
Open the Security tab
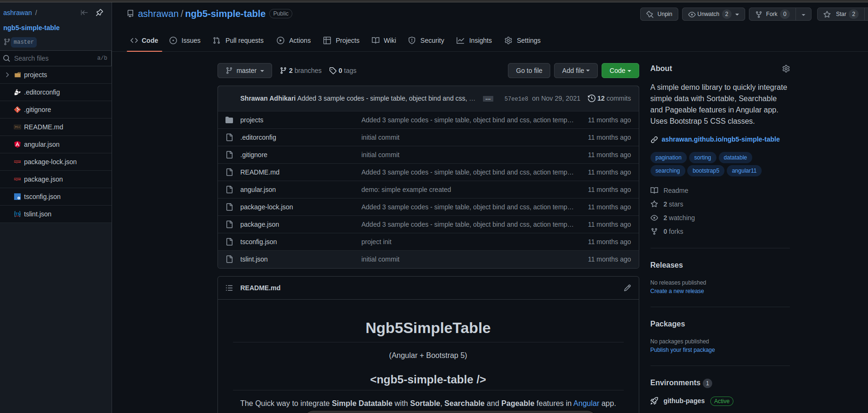coord(426,40)
